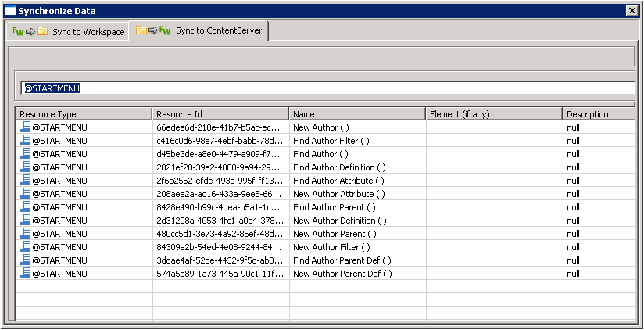The image size is (644, 330).
Task: Select the name 'New Author ( )'
Action: (x=320, y=127)
